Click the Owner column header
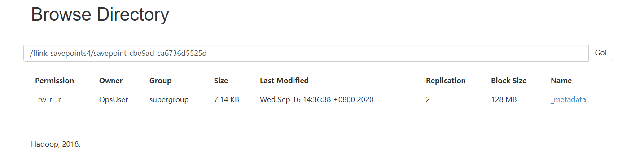This screenshot has height=162, width=644. pyautogui.click(x=111, y=81)
